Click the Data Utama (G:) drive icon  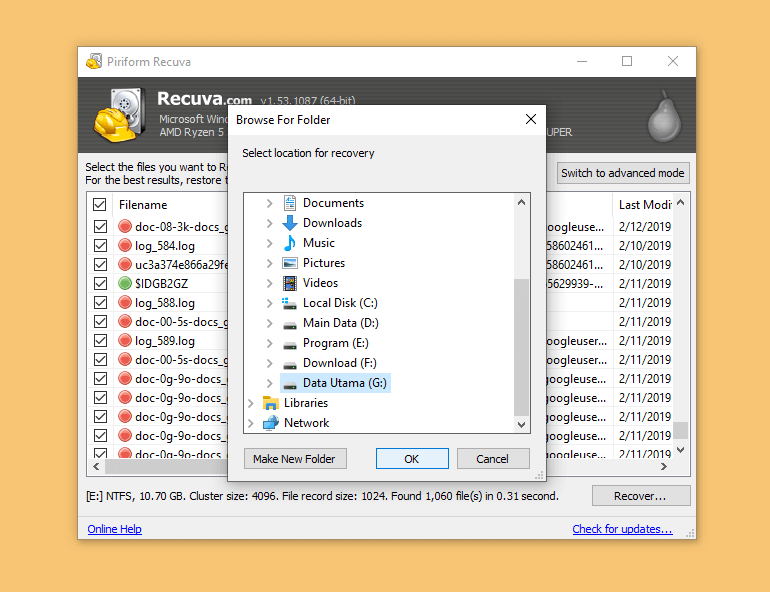[x=290, y=385]
